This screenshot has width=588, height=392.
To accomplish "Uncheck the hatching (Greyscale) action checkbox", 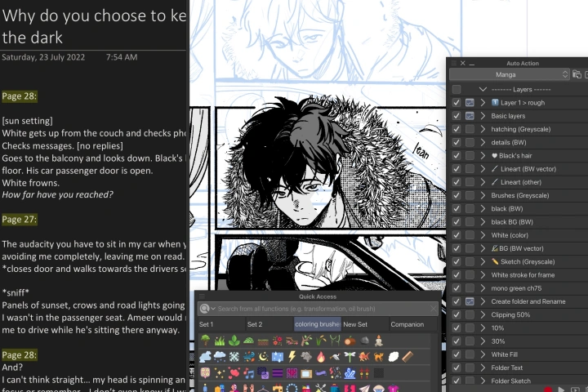I will point(456,129).
